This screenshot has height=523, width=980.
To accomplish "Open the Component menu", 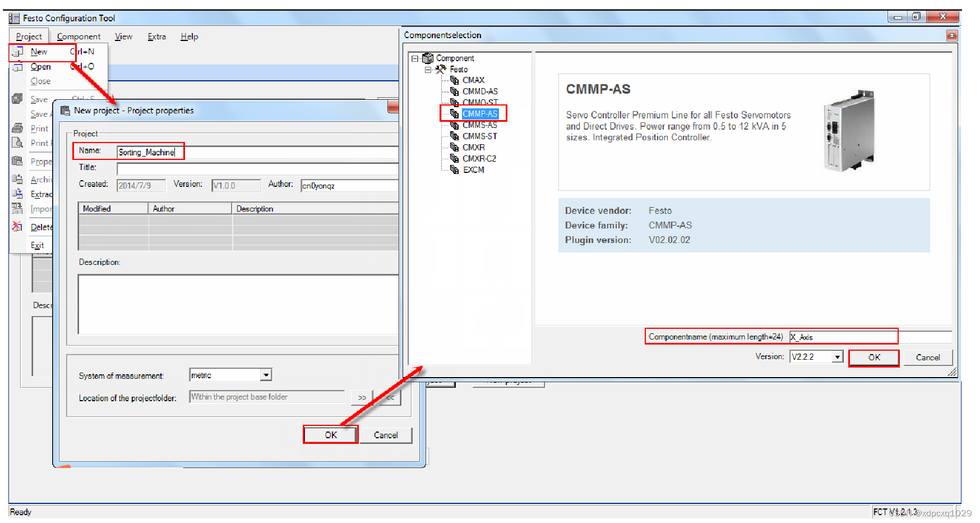I will point(79,36).
